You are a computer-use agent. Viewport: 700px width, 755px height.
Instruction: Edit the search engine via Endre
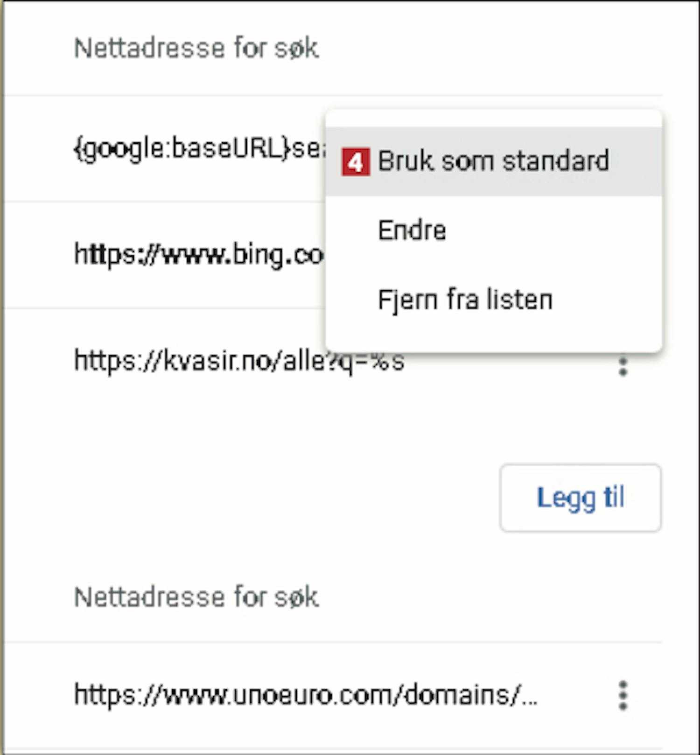[x=412, y=230]
